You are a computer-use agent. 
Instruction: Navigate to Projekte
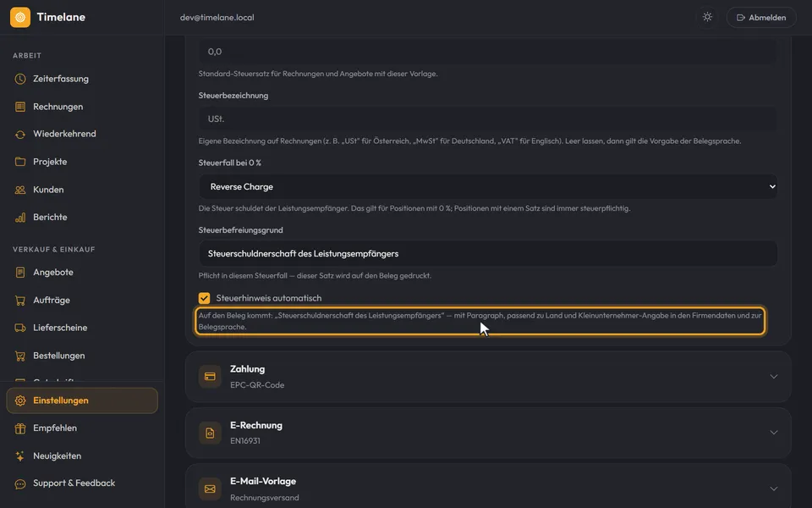pyautogui.click(x=82, y=162)
